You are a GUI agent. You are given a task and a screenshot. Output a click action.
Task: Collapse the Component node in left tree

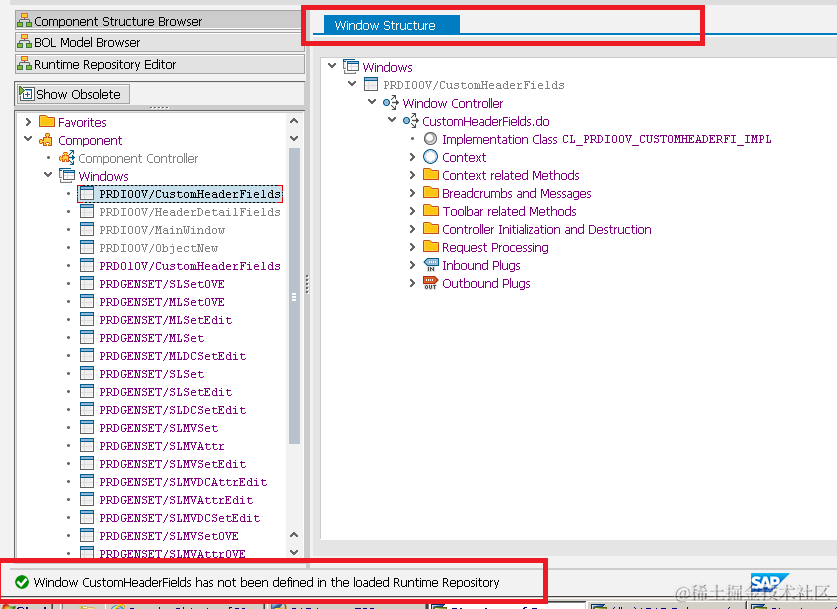28,140
